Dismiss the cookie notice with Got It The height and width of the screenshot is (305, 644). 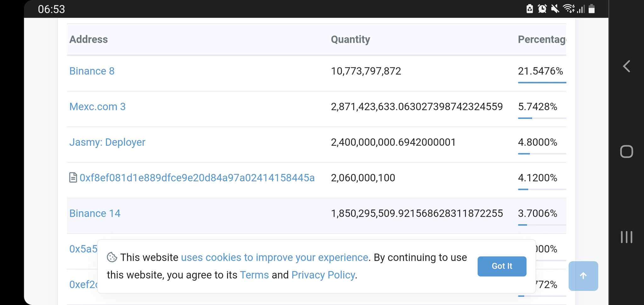(x=502, y=266)
